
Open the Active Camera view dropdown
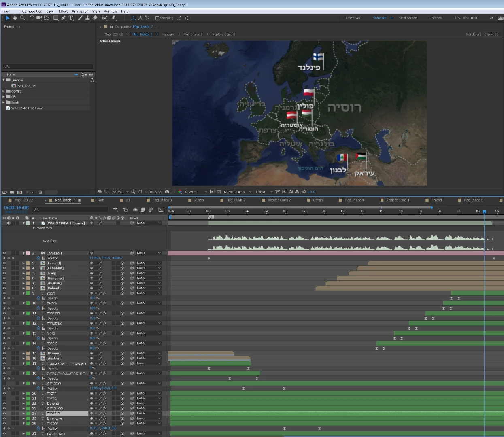pos(237,192)
